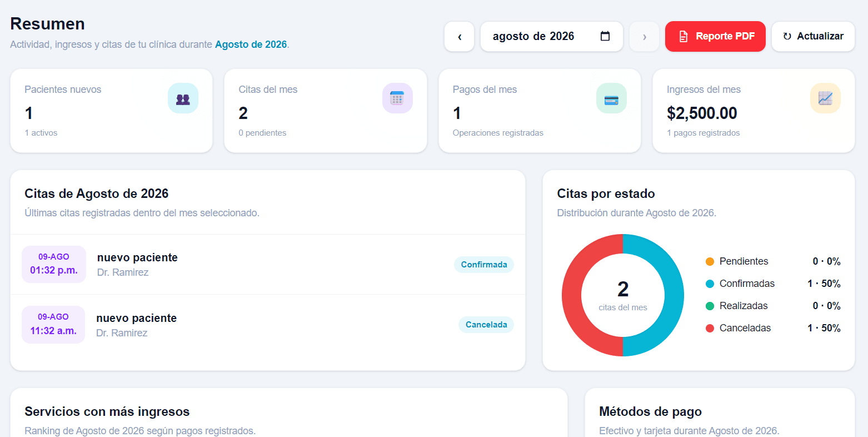
Task: Click the Citas del mes card label
Action: point(268,90)
